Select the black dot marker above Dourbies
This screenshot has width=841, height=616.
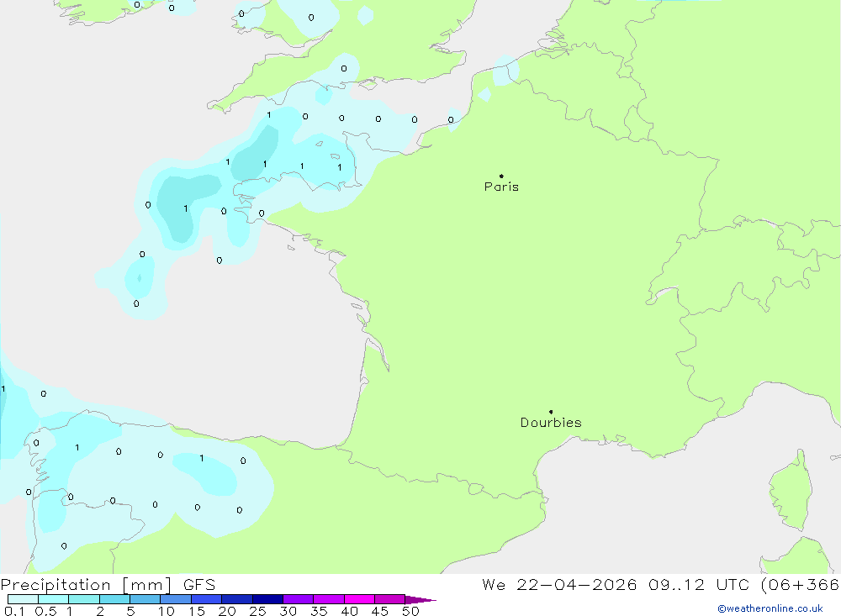(x=551, y=412)
